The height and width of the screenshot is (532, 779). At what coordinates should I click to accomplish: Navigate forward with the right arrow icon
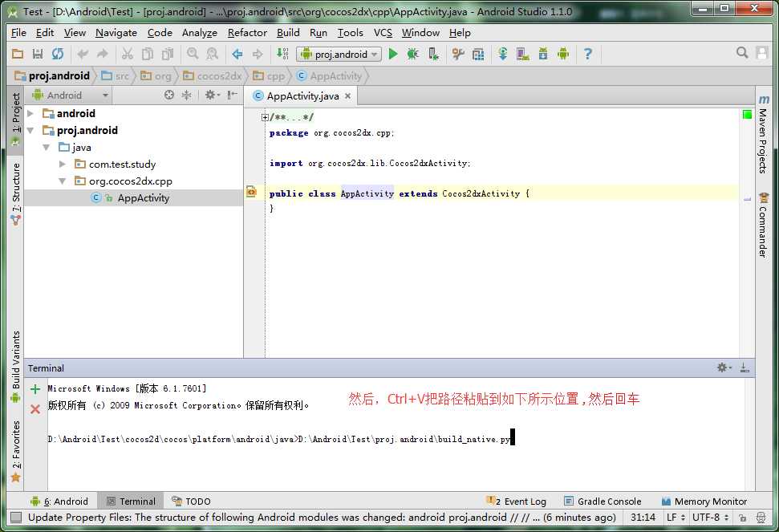point(258,54)
